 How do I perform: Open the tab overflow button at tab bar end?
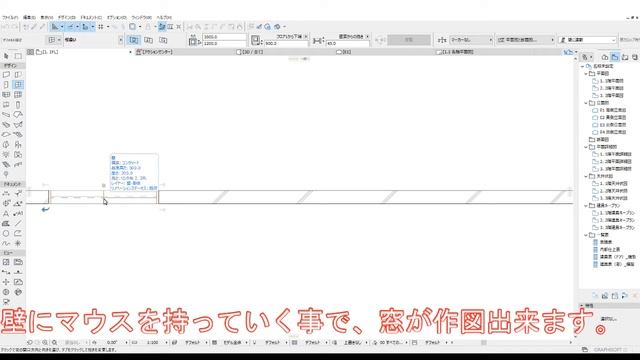coord(576,52)
